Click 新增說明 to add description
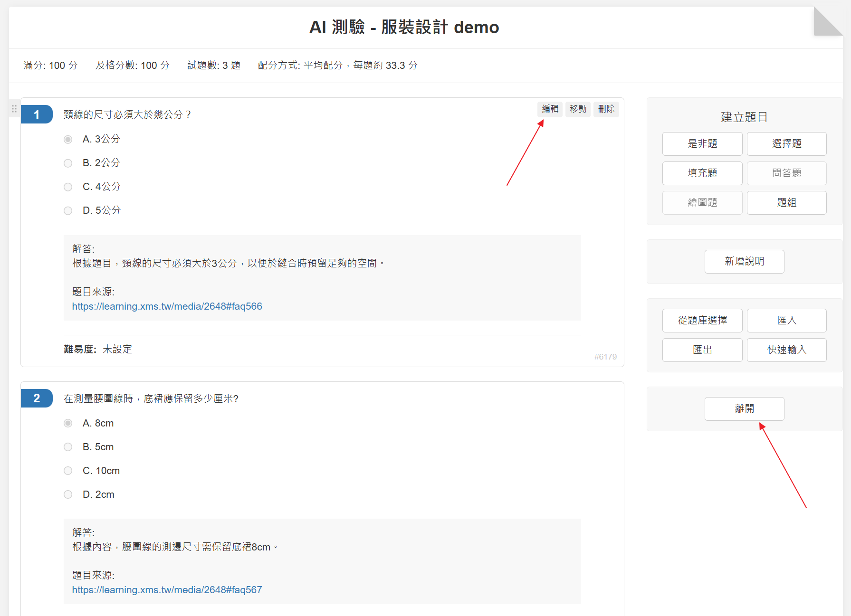 tap(744, 262)
